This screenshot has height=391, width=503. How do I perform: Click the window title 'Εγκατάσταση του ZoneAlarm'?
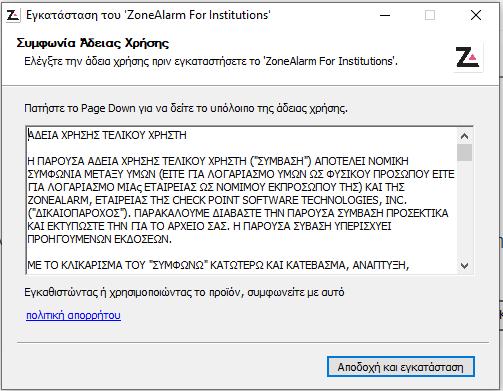pos(148,15)
